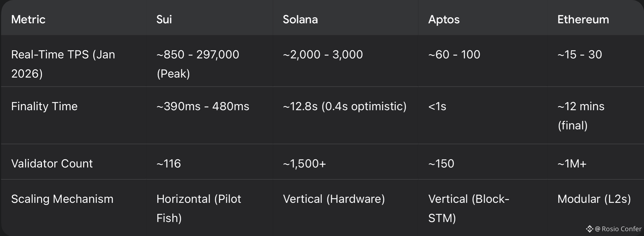Click the Binance logo watermark icon
The width and height of the screenshot is (644, 236).
click(589, 229)
